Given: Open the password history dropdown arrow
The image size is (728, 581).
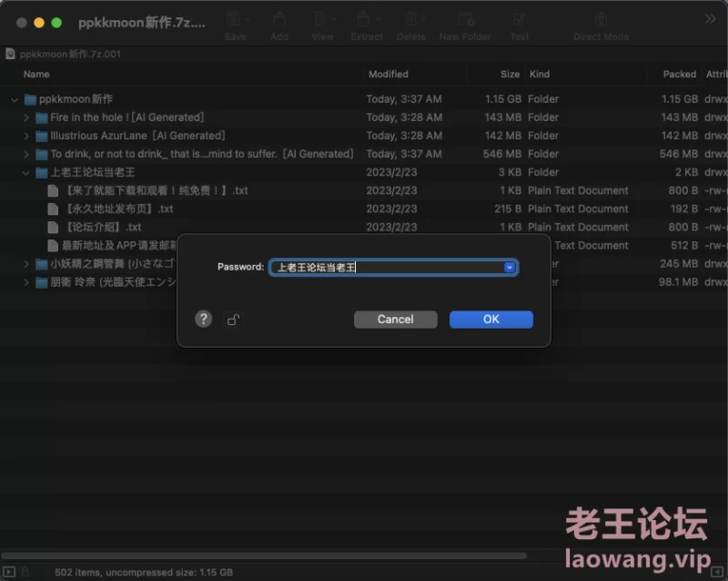Looking at the screenshot, I should [x=510, y=267].
